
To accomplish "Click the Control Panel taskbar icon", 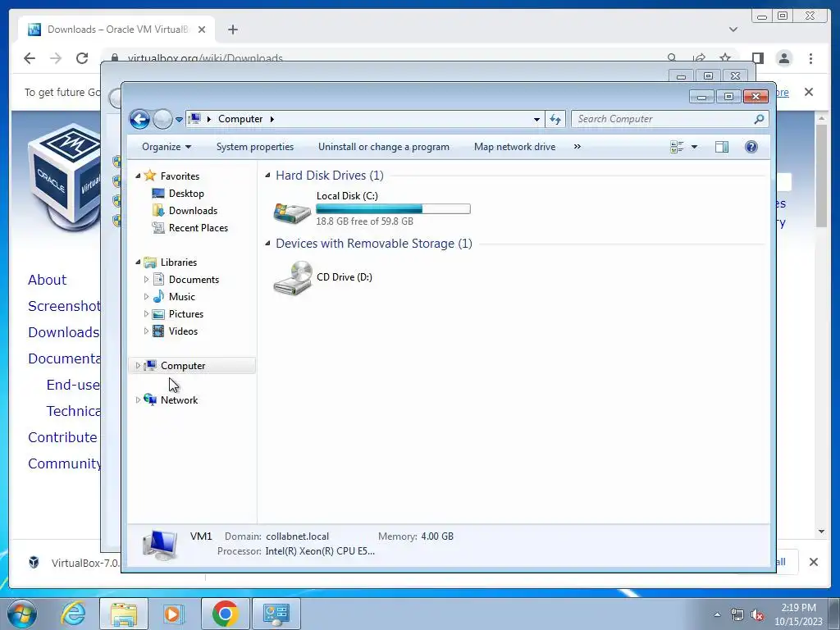I will coord(276,614).
